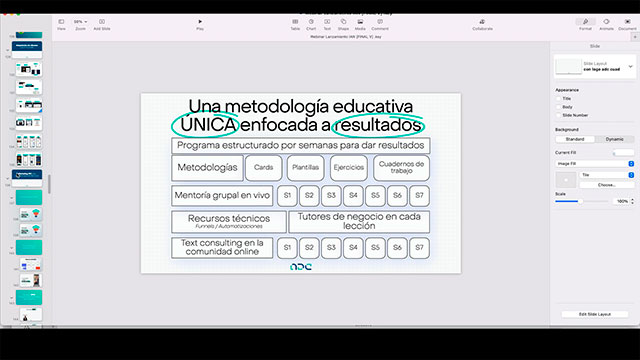Open the Shape picker in toolbar
The width and height of the screenshot is (640, 360).
click(343, 24)
